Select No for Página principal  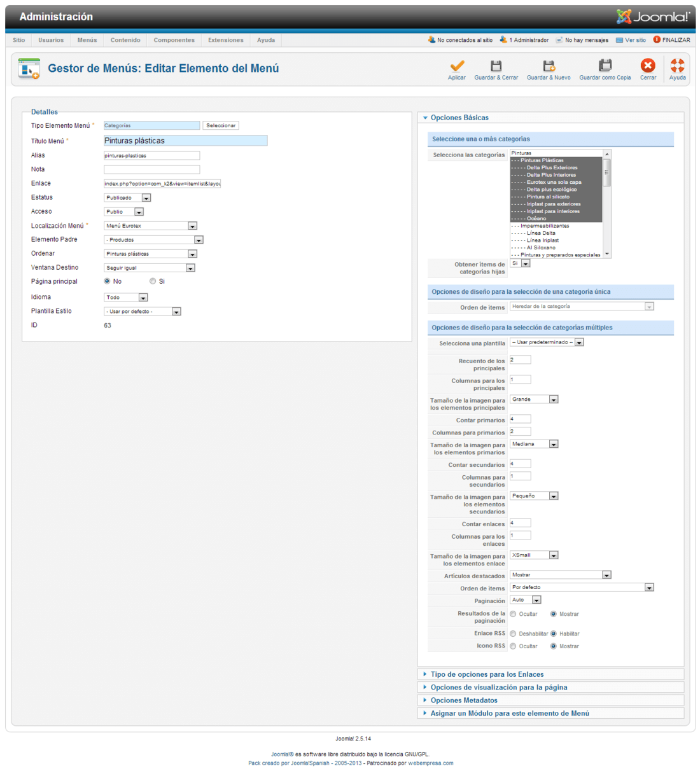(x=107, y=281)
